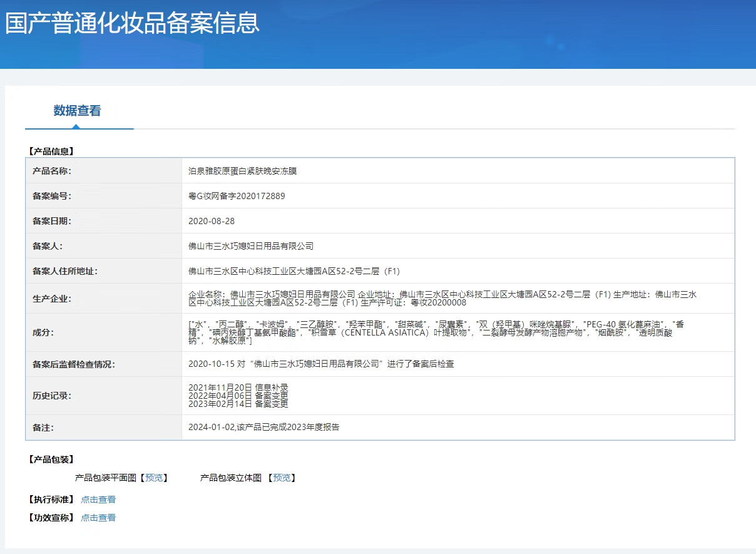This screenshot has height=554, width=756.
Task: Click the 生产企业 details text
Action: point(442,299)
